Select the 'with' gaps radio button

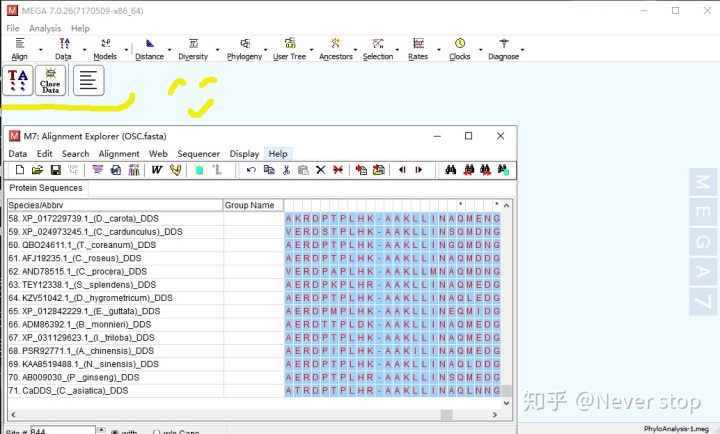point(114,432)
